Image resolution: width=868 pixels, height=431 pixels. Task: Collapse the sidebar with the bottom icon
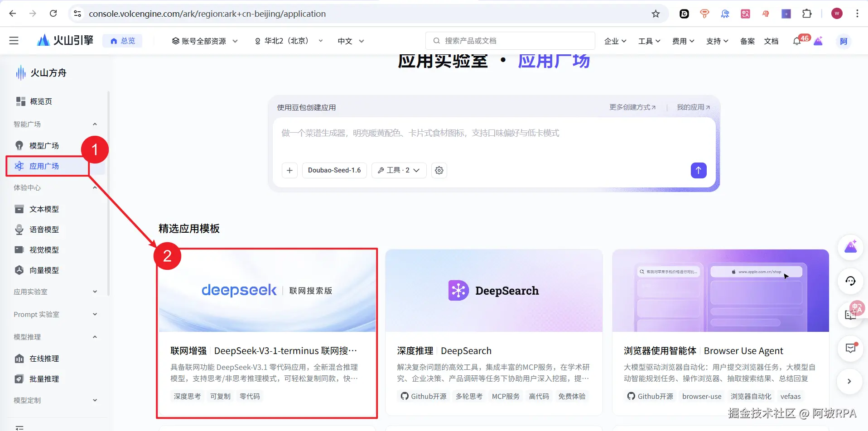click(x=19, y=427)
